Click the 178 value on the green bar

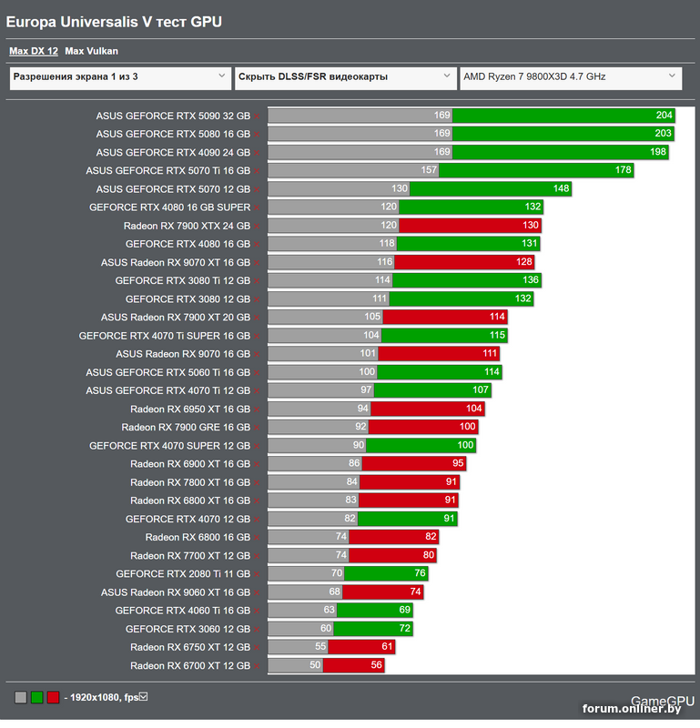pos(623,170)
